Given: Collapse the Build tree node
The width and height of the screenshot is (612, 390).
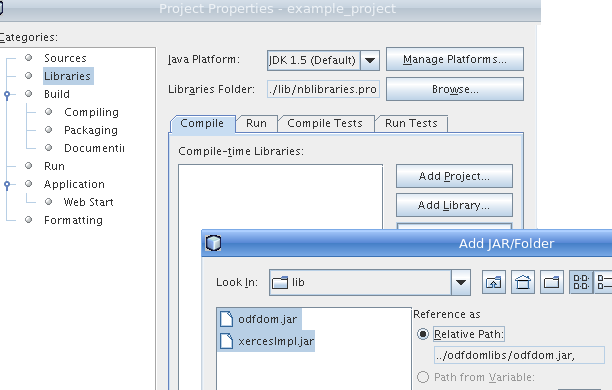Looking at the screenshot, I should click(7, 94).
